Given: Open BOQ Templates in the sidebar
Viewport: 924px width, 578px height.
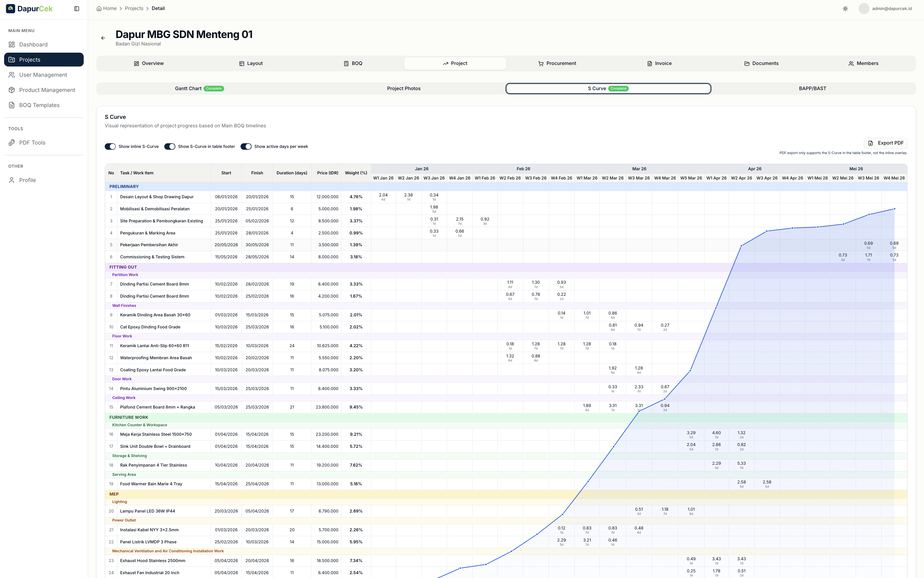Looking at the screenshot, I should point(44,105).
